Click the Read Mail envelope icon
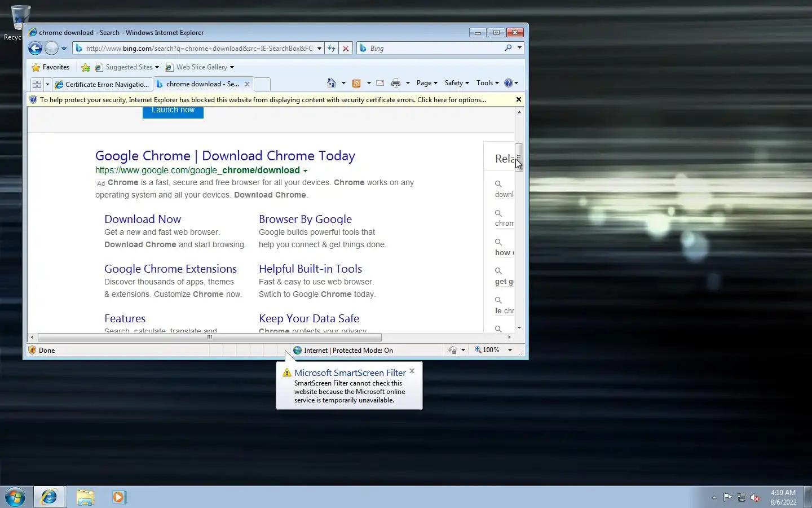The width and height of the screenshot is (812, 508). (380, 83)
